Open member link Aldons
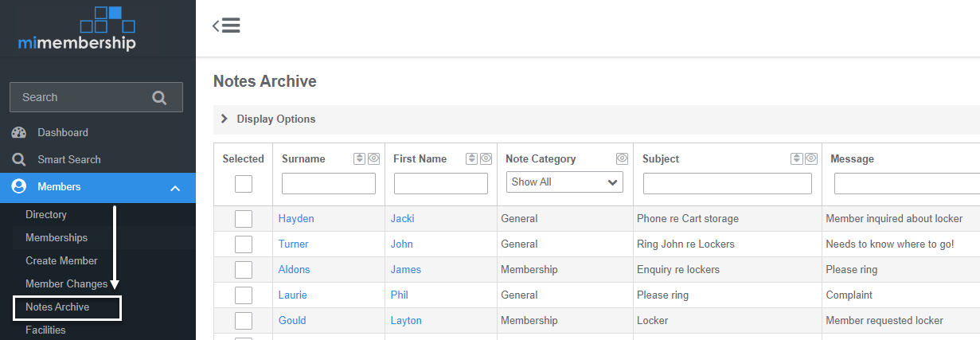Image resolution: width=980 pixels, height=340 pixels. pos(295,270)
